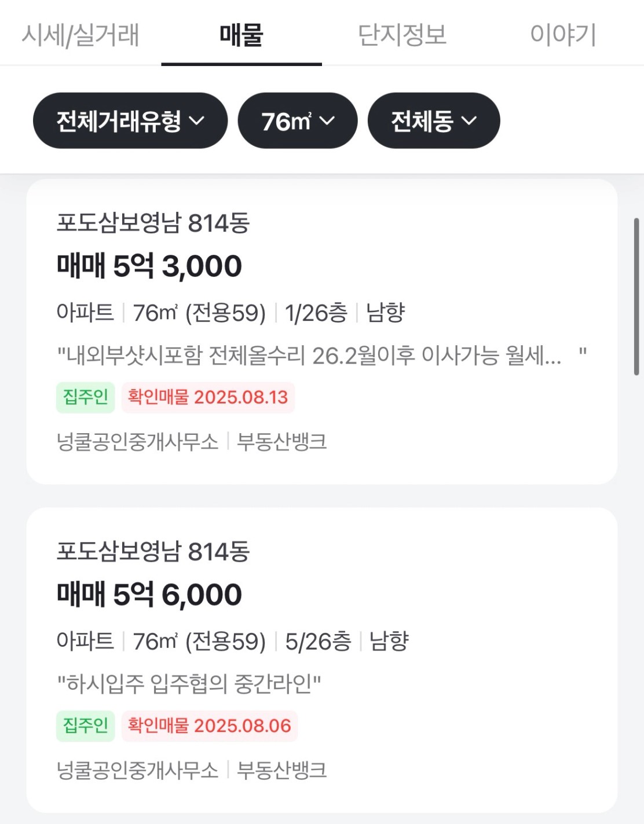
Task: Switch to the 시세/실거래 tab
Action: click(80, 35)
